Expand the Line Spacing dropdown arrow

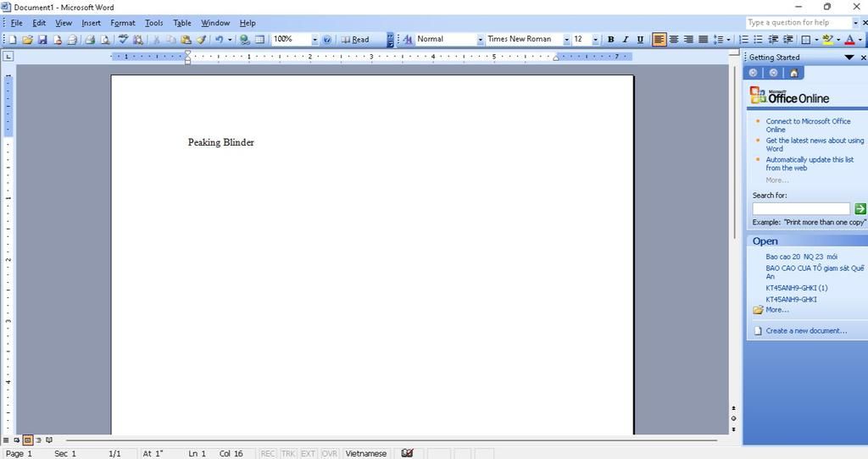[x=728, y=39]
